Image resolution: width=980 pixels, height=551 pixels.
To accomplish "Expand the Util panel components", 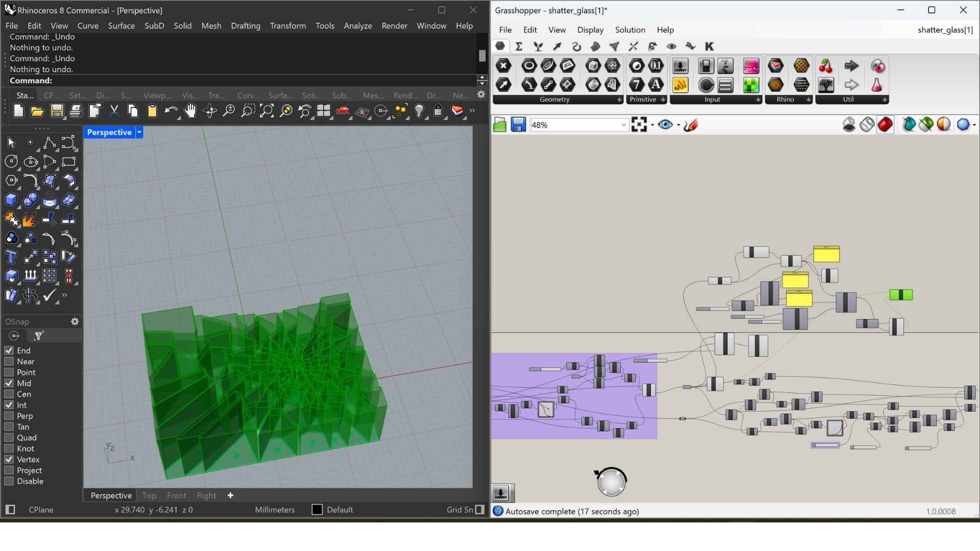I will [x=885, y=100].
